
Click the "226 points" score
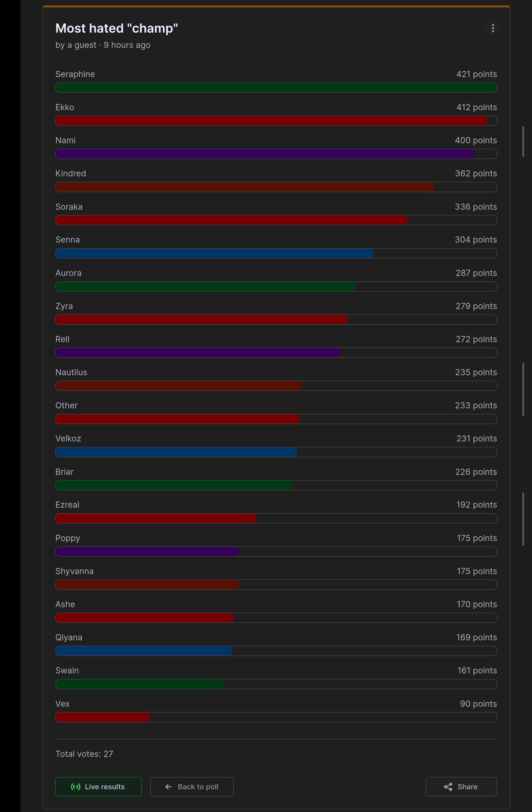point(476,472)
